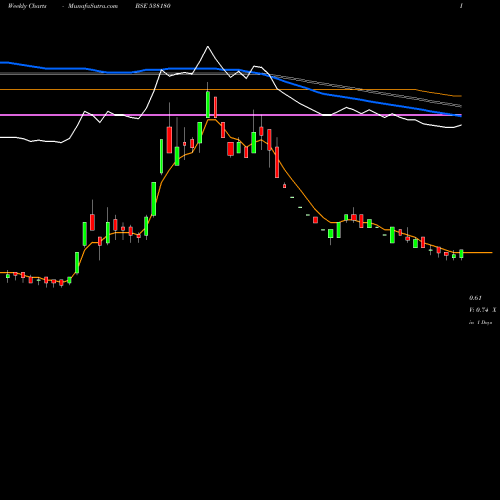Click the "MunafaSutra.com" label
Viewport: 500px width, 500px height.
(x=93, y=6)
